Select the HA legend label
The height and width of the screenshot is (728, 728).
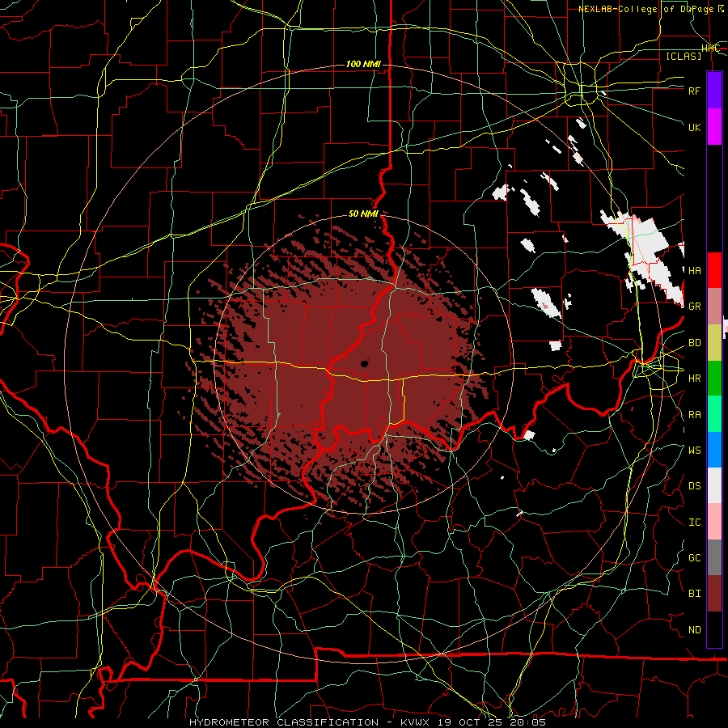694,270
